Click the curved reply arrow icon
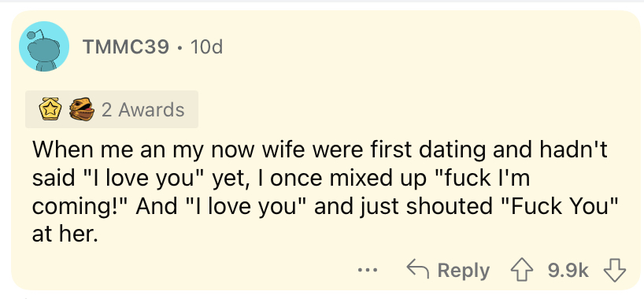Image resolution: width=644 pixels, height=299 pixels. (418, 269)
